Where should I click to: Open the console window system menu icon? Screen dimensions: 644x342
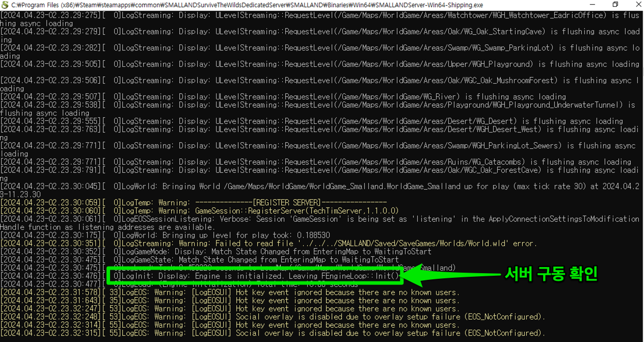pyautogui.click(x=5, y=5)
